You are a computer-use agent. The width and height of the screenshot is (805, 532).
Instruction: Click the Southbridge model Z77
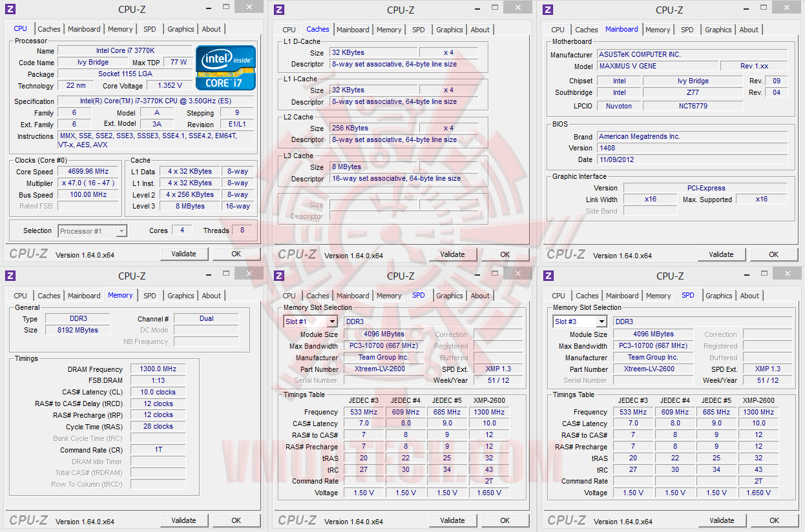(693, 92)
